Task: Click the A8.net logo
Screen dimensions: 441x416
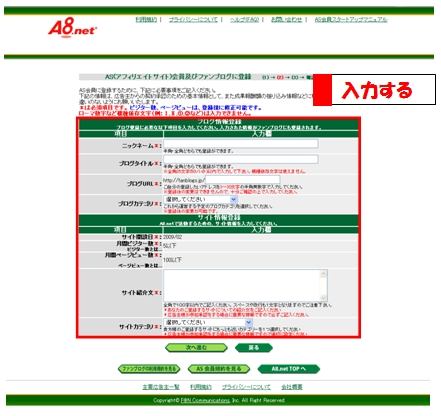Action: [x=73, y=28]
